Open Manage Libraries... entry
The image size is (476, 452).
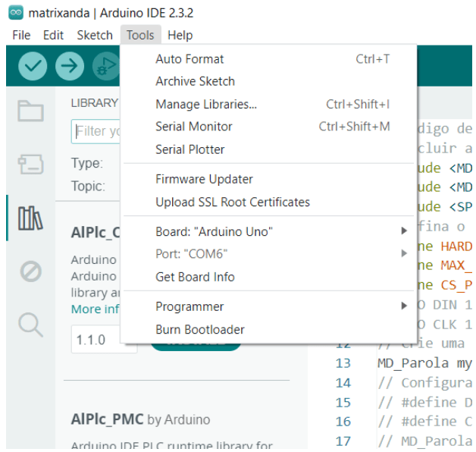click(268, 104)
